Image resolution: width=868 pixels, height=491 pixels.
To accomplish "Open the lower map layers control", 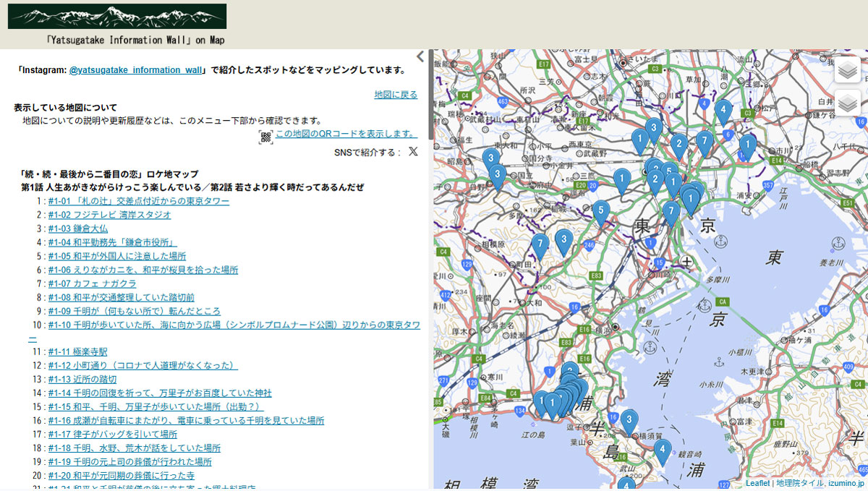I will 848,103.
